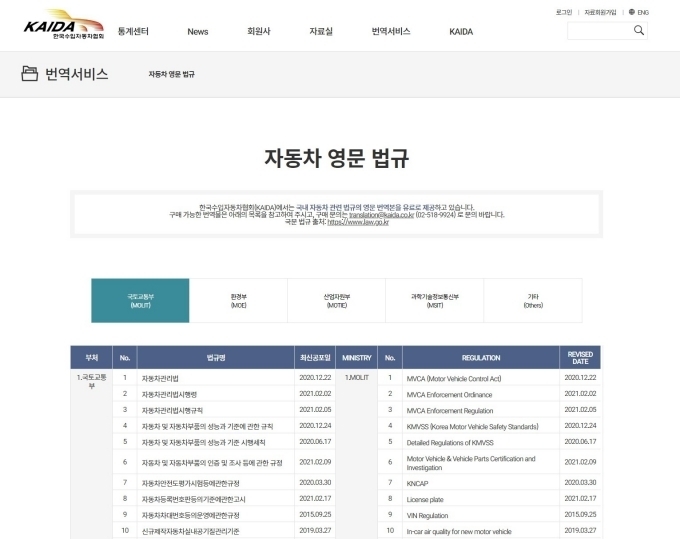This screenshot has height=539, width=680.
Task: Click the 자료회원가입 link
Action: click(600, 12)
